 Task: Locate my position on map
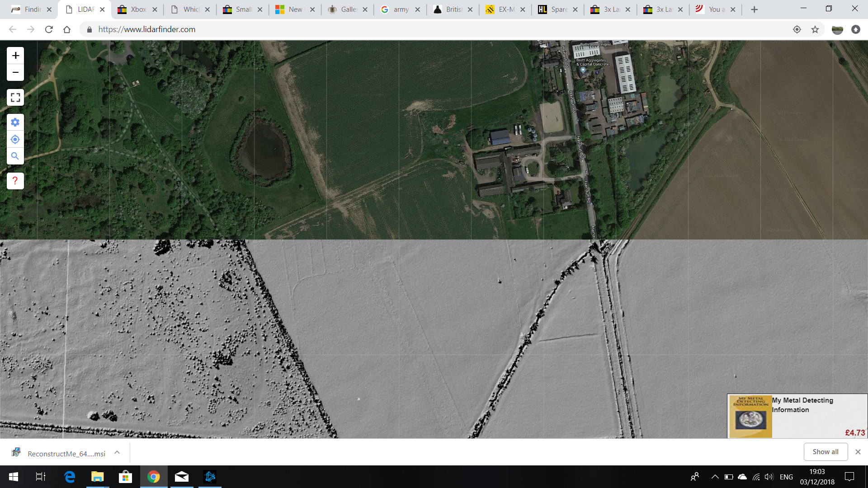[x=15, y=139]
